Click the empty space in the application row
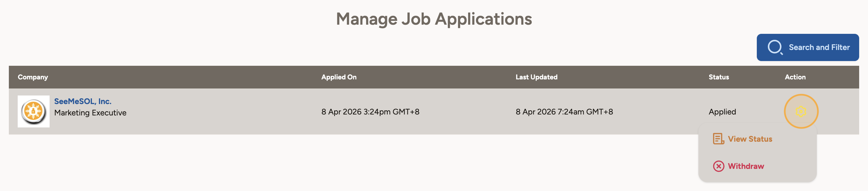The width and height of the screenshot is (868, 191). 219,112
